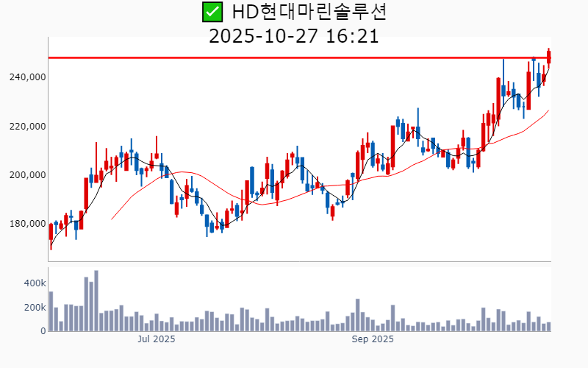Click the green checkmark icon beside the title
The image size is (588, 368).
point(212,12)
